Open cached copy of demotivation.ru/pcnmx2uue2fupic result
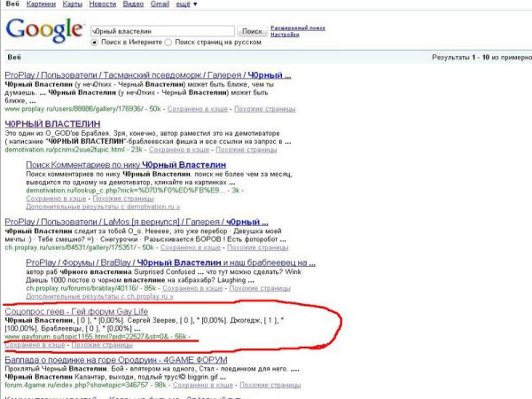 pyautogui.click(x=179, y=150)
